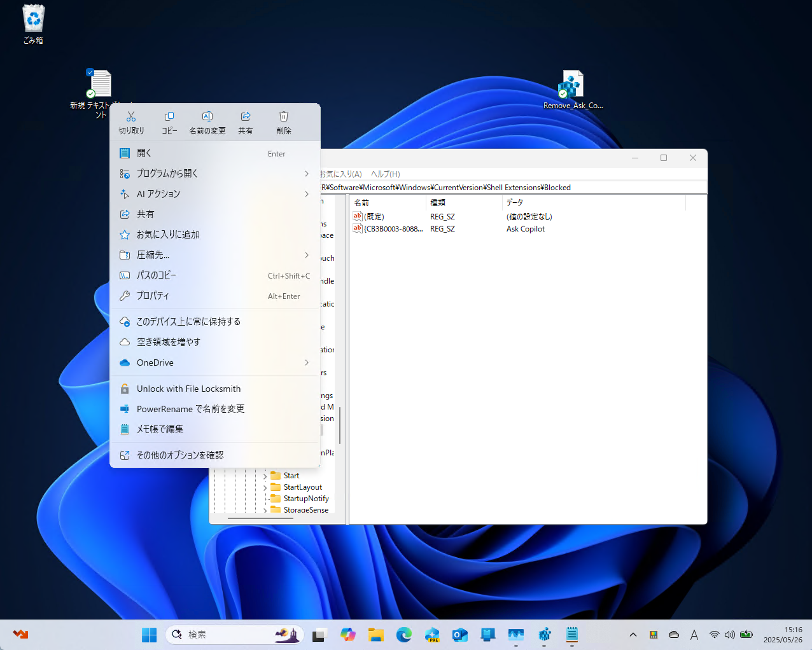Screen dimensions: 812x650
Task: Expand the Start key chevron
Action: tap(265, 476)
